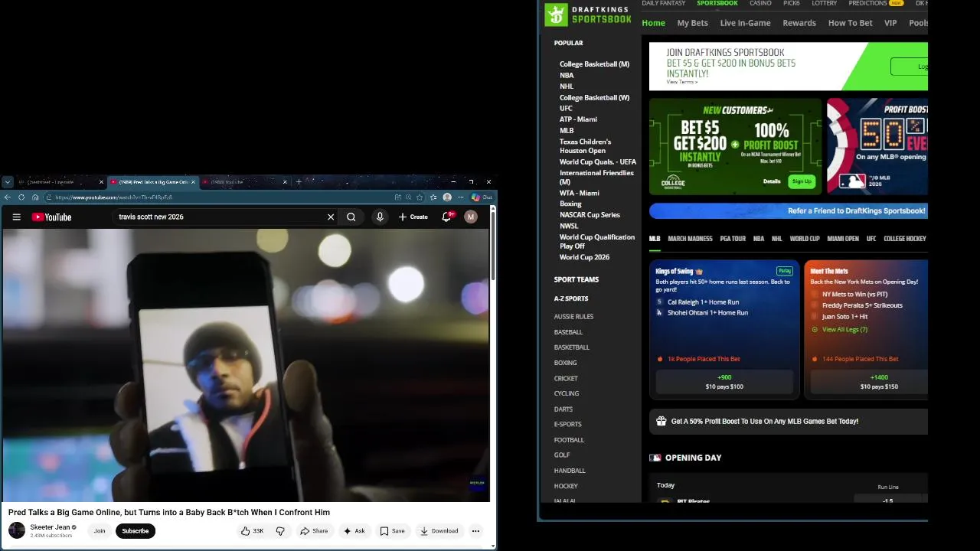Open World Cup 2026 link

coord(584,257)
